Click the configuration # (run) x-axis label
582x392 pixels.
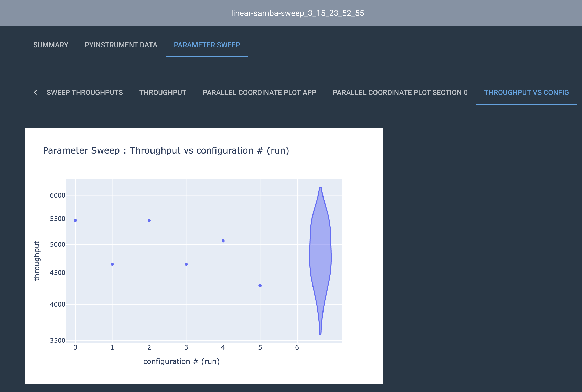click(181, 361)
